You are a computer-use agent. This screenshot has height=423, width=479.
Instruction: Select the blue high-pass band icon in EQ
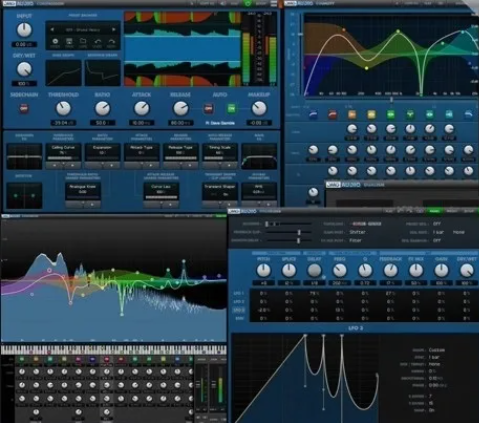(313, 115)
